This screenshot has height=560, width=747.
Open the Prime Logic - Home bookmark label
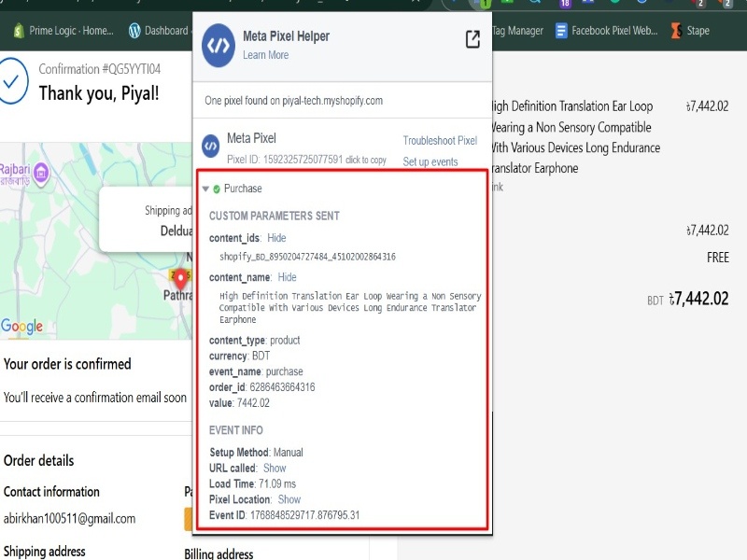click(x=71, y=31)
